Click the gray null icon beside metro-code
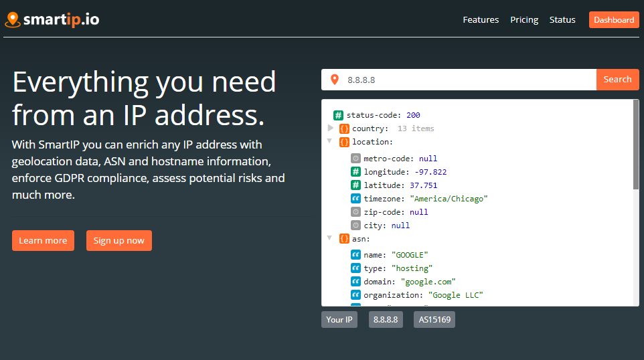This screenshot has height=360, width=644. click(355, 159)
